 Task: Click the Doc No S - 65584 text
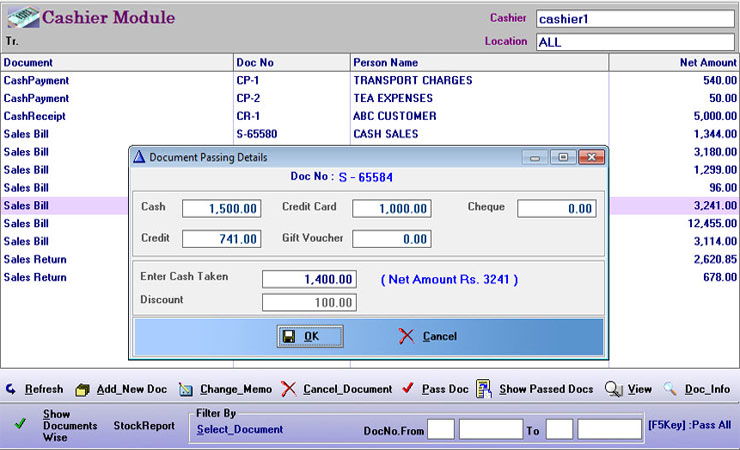342,177
